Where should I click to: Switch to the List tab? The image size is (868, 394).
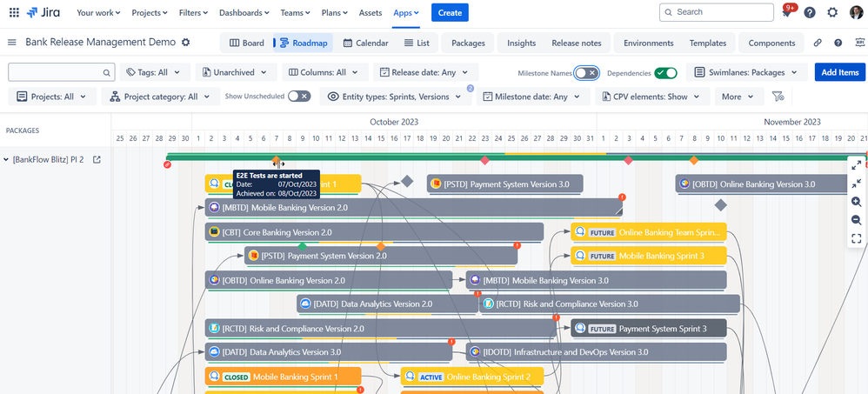(417, 43)
